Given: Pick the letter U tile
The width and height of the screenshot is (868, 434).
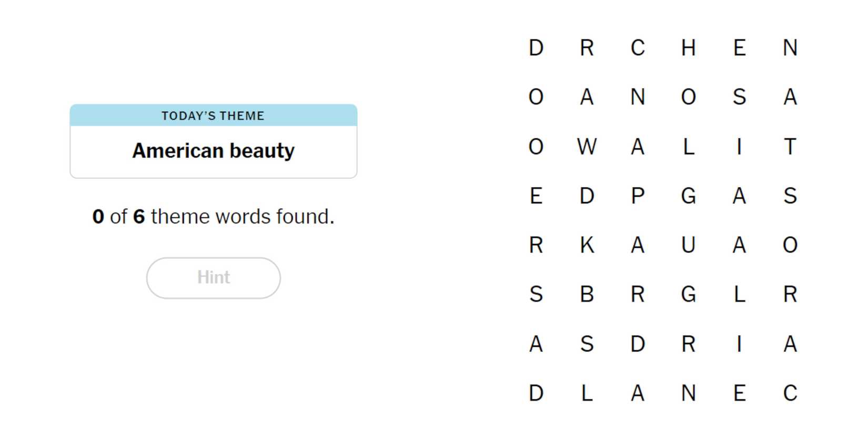Looking at the screenshot, I should pos(688,245).
